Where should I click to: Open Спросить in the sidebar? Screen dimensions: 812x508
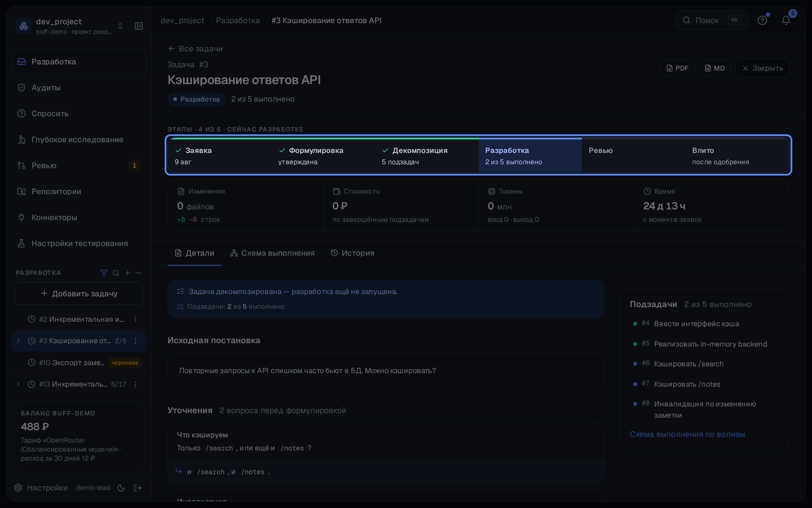pos(79,113)
